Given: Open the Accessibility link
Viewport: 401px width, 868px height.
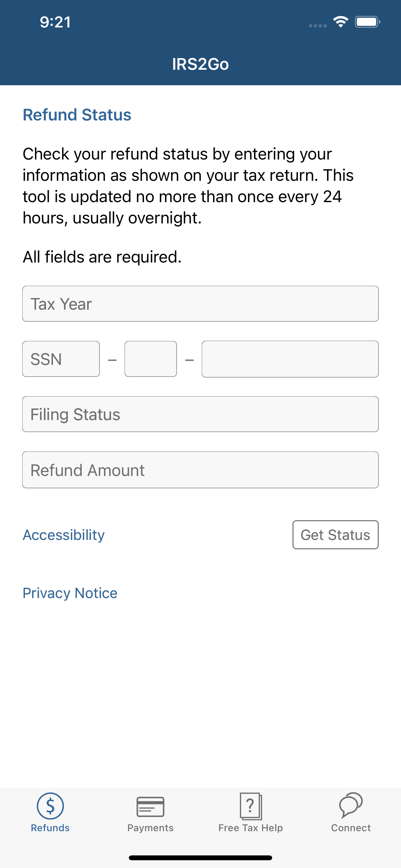Looking at the screenshot, I should (x=64, y=535).
